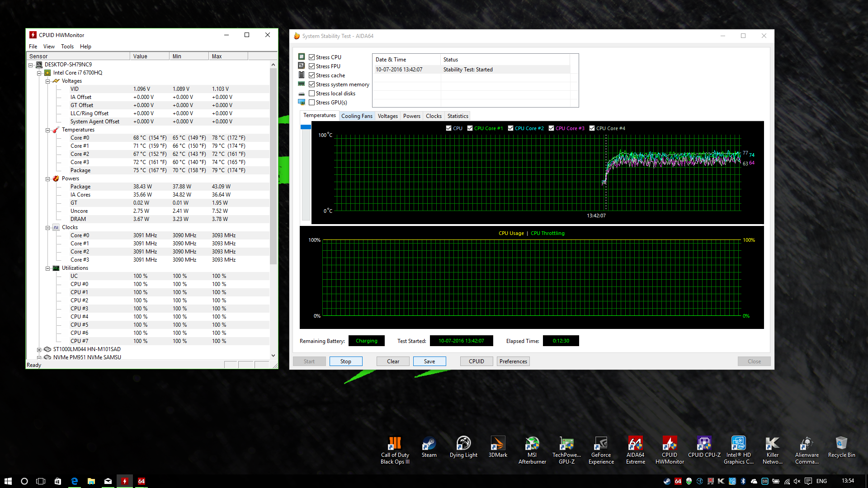Launch the MSI Afterburner desktop icon

click(x=532, y=450)
